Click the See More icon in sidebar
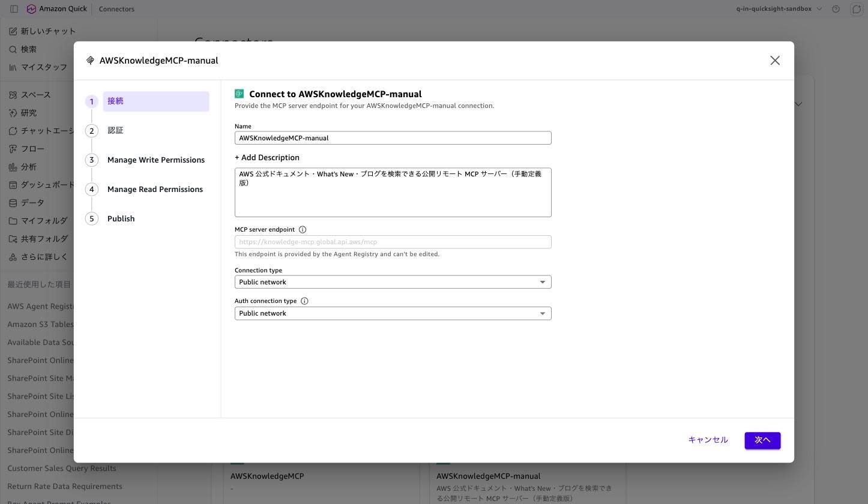Viewport: 868px width, 504px height. click(x=13, y=257)
